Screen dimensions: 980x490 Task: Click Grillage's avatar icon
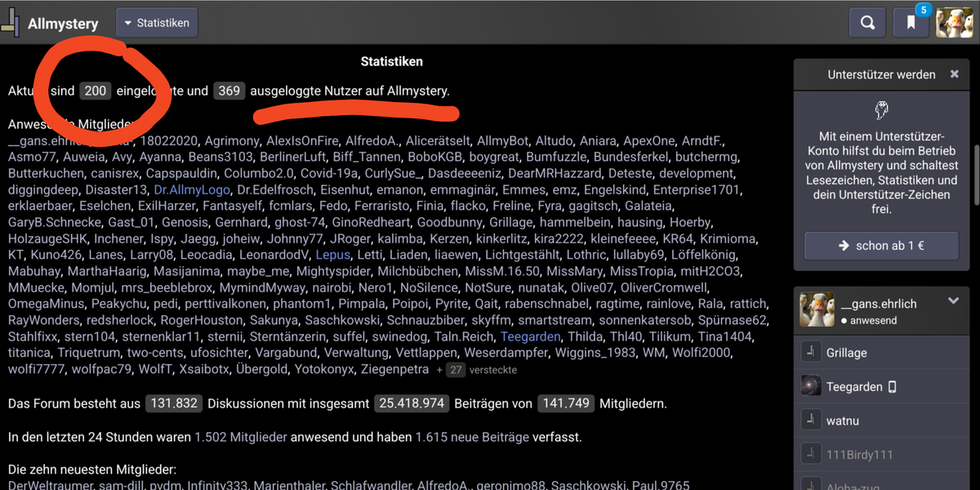811,353
